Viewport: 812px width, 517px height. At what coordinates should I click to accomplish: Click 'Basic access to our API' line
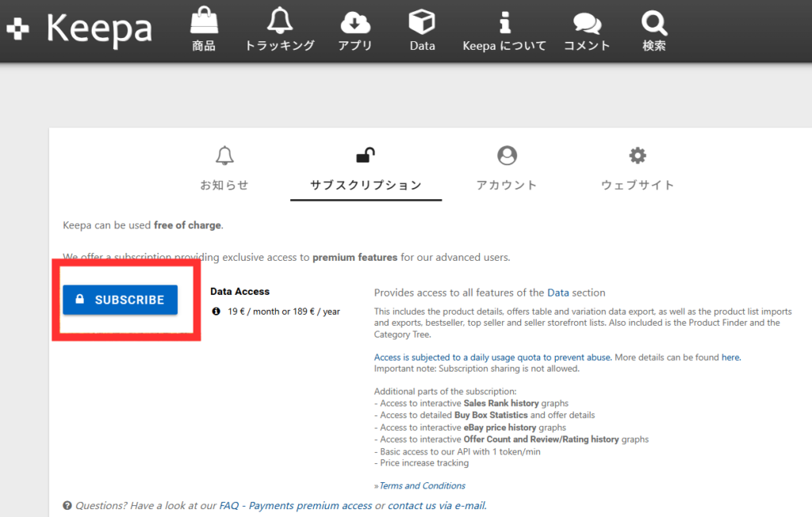tap(458, 452)
